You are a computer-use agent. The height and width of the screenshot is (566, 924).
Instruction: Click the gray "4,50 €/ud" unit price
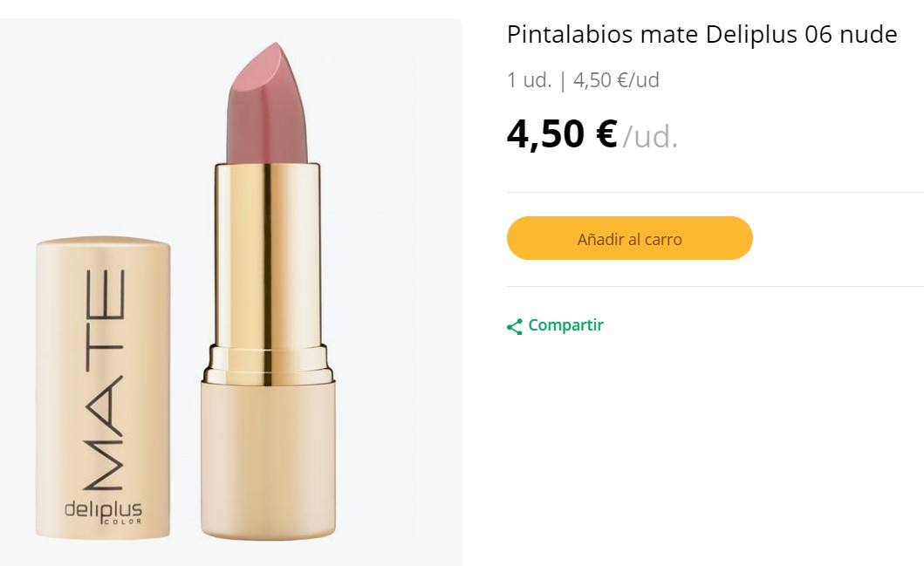(x=616, y=80)
